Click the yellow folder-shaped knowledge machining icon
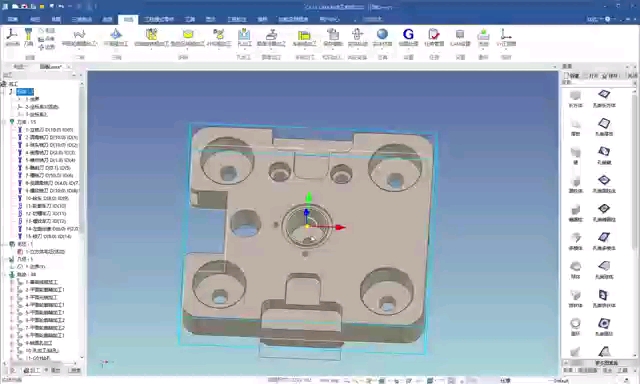The width and height of the screenshot is (640, 384). (304, 35)
